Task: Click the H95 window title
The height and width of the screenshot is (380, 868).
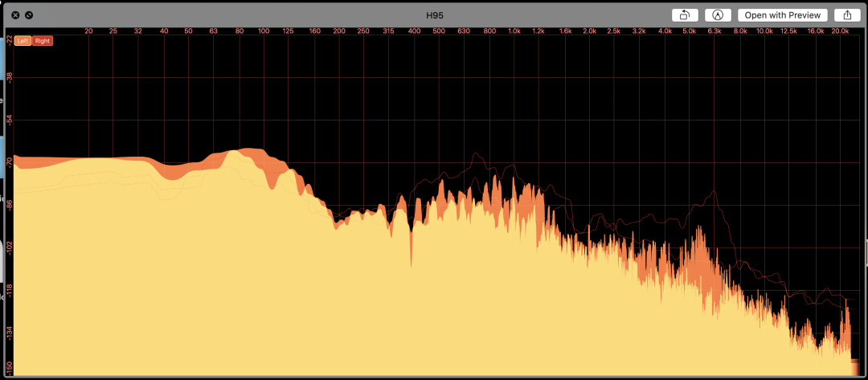Action: pos(434,14)
